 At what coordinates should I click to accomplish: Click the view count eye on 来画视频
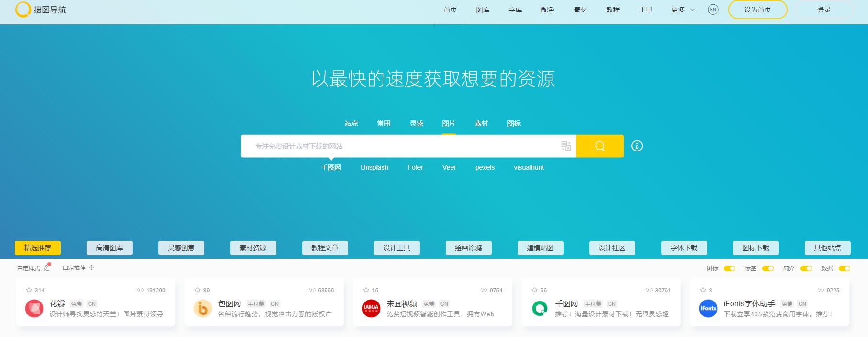(x=484, y=290)
